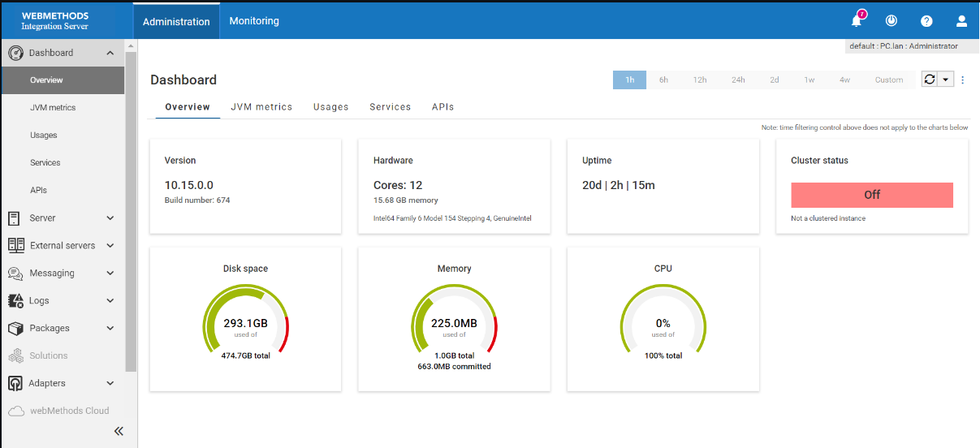Click the Packages box icon
Viewport: 980px width, 448px height.
15,328
